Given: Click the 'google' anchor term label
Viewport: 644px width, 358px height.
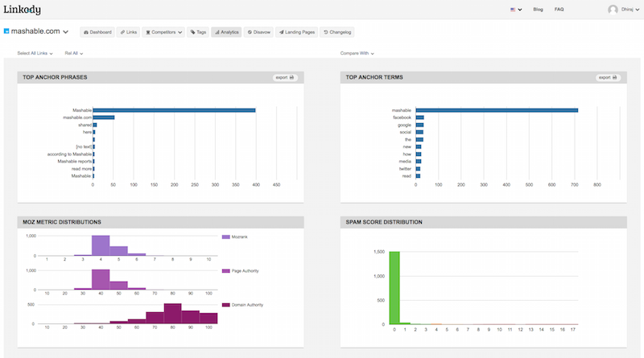Looking at the screenshot, I should [x=404, y=125].
